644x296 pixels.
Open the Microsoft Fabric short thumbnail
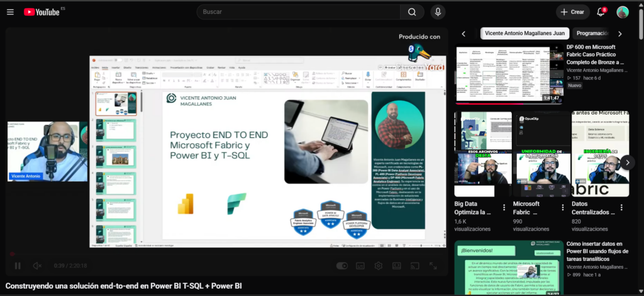541,154
